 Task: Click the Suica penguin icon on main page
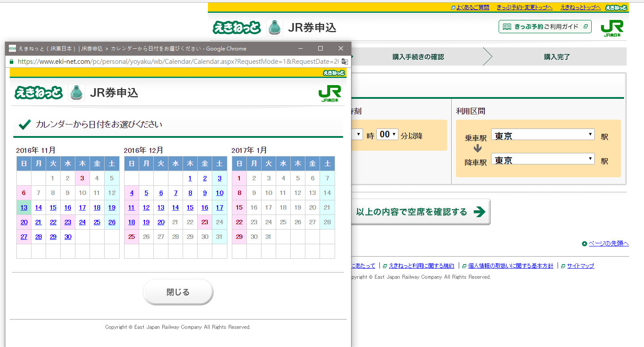(x=274, y=27)
